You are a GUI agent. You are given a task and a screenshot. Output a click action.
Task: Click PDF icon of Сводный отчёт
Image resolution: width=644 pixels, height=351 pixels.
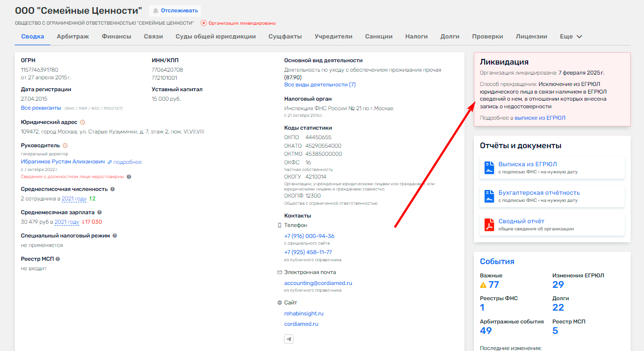point(489,225)
